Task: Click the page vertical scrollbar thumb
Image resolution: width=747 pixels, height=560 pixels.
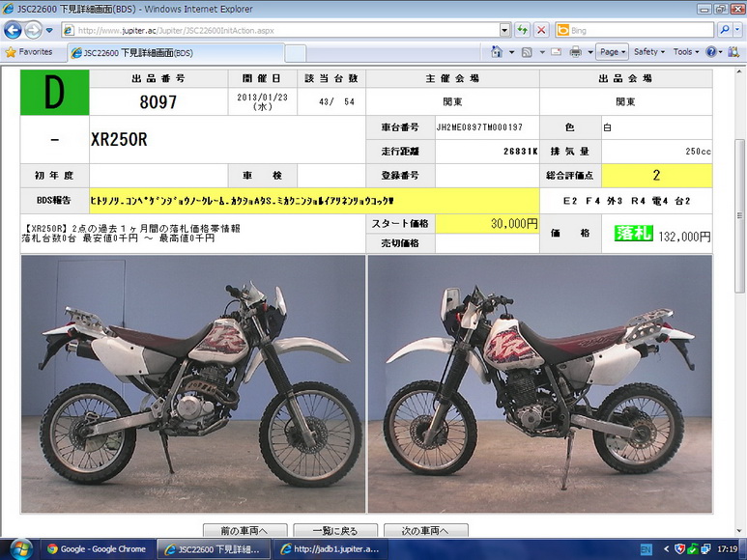Action: tap(739, 215)
